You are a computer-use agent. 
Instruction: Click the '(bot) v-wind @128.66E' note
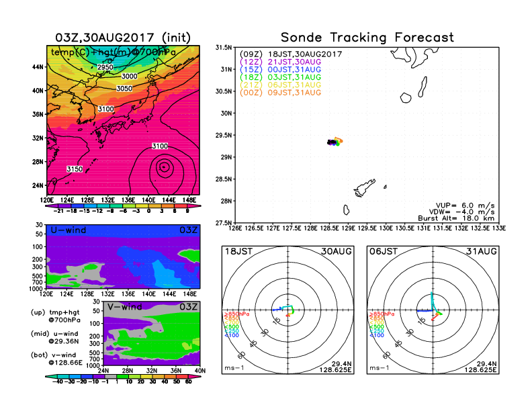coord(56,359)
